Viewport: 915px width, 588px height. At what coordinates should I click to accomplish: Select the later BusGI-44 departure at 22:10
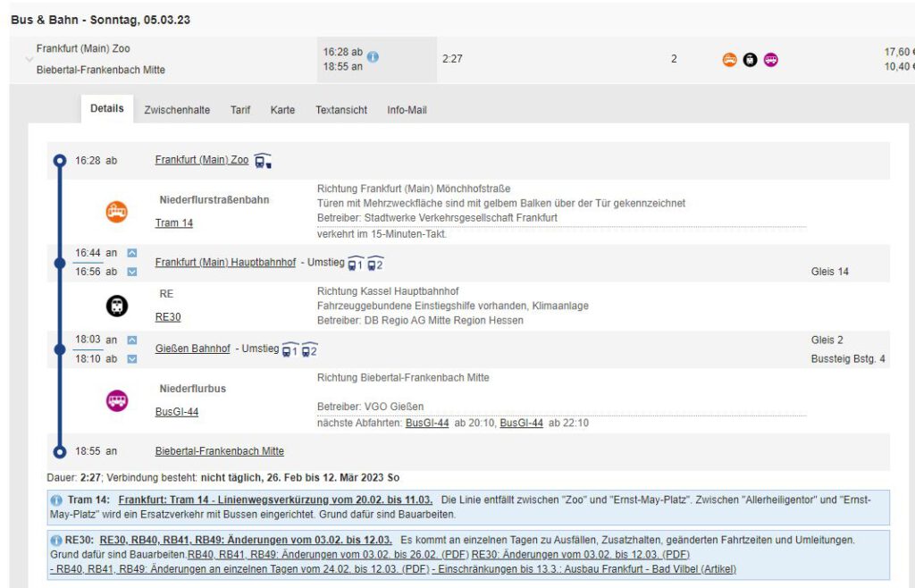coord(521,423)
